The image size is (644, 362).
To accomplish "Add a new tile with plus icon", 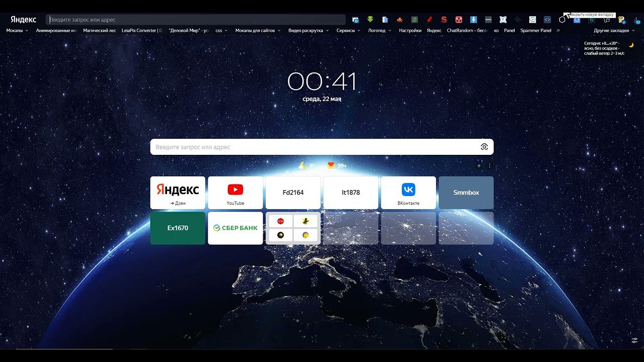I will point(479,165).
